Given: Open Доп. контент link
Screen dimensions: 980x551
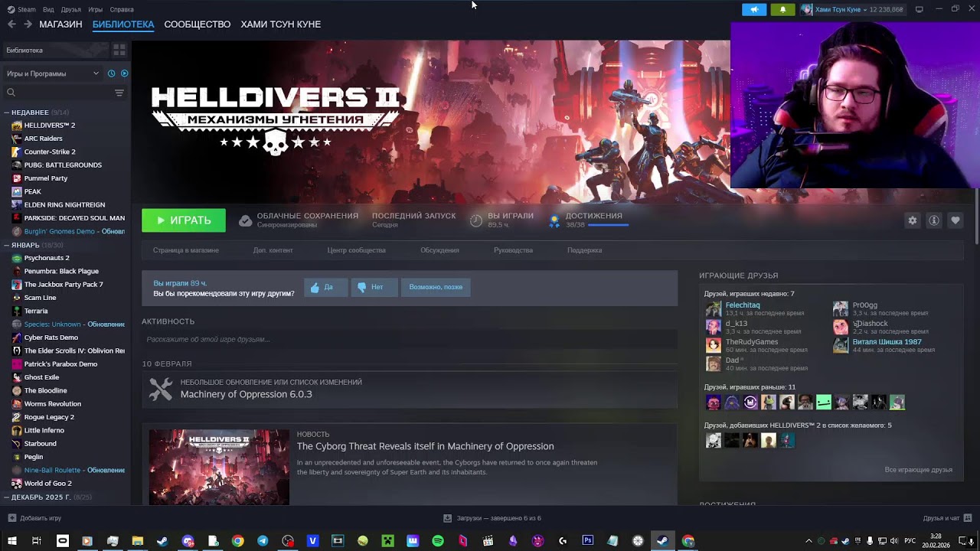Looking at the screenshot, I should tap(273, 250).
